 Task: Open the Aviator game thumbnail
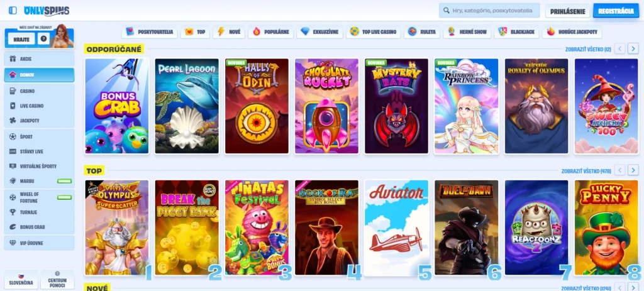(x=396, y=228)
